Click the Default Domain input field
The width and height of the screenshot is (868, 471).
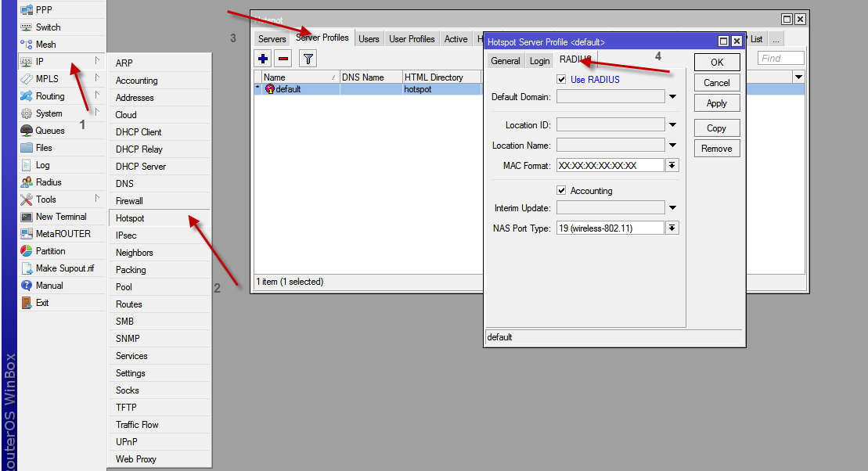[610, 96]
